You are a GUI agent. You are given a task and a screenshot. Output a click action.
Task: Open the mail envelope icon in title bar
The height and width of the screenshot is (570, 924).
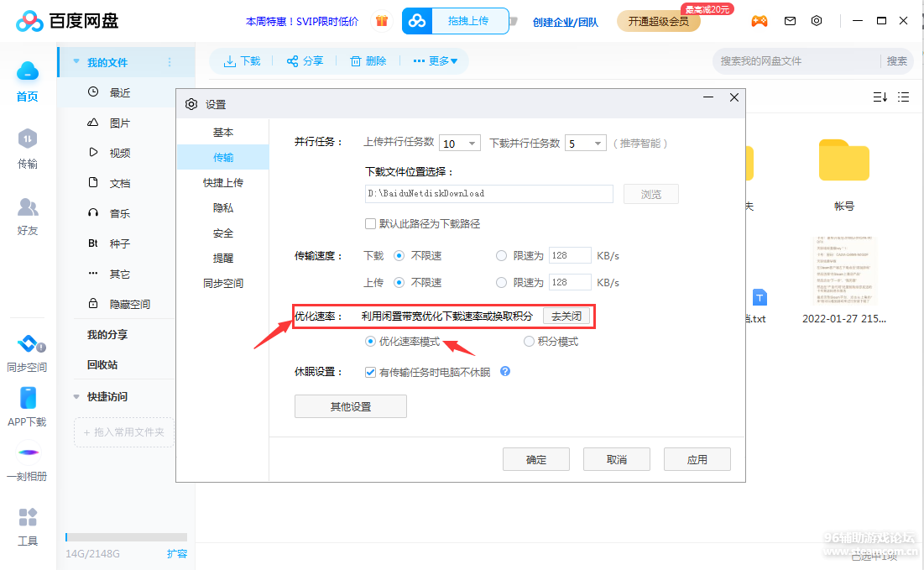pyautogui.click(x=790, y=21)
